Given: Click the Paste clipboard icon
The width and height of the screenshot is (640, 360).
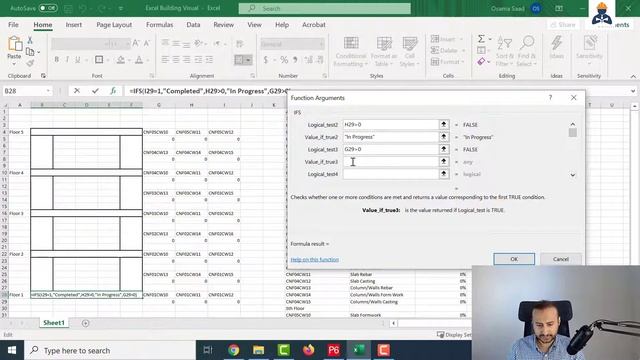Looking at the screenshot, I should (14, 44).
